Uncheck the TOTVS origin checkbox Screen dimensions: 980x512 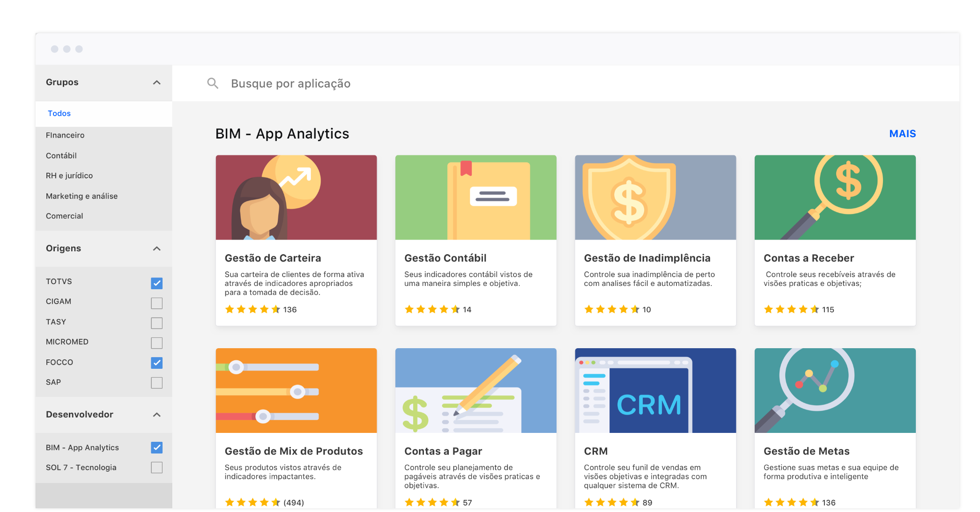(x=157, y=283)
